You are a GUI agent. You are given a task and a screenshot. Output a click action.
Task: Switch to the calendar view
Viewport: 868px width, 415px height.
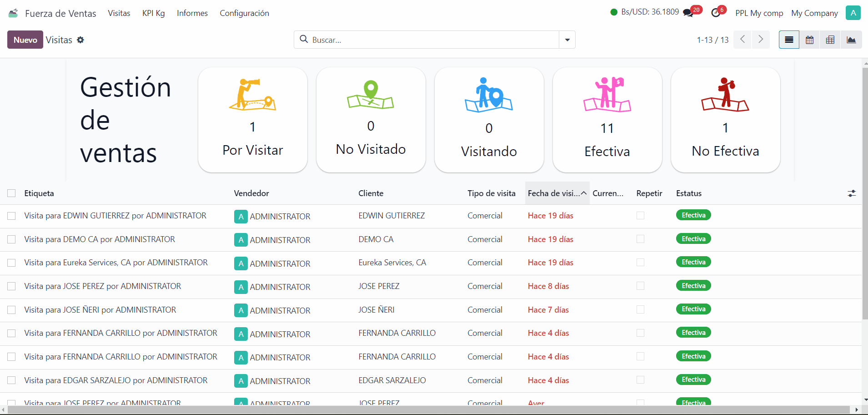tap(809, 40)
